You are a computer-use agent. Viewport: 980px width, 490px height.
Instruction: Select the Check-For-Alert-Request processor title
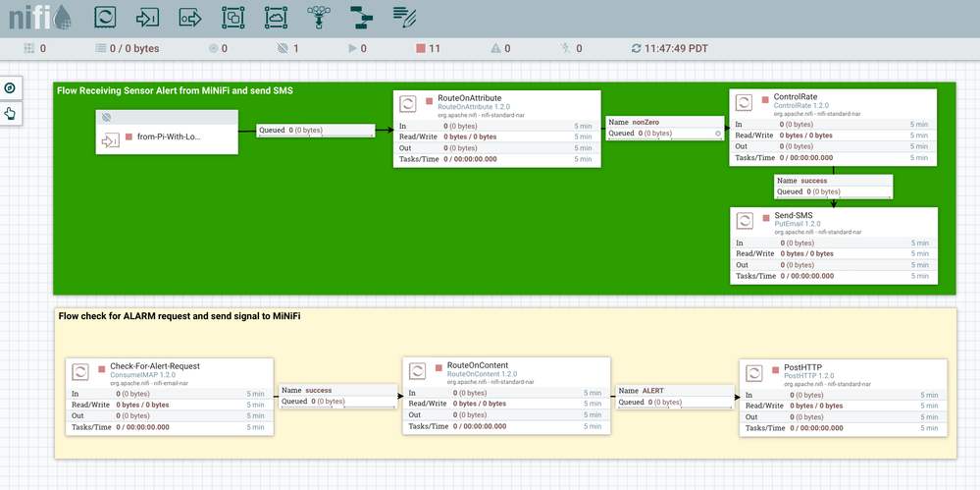(x=155, y=366)
